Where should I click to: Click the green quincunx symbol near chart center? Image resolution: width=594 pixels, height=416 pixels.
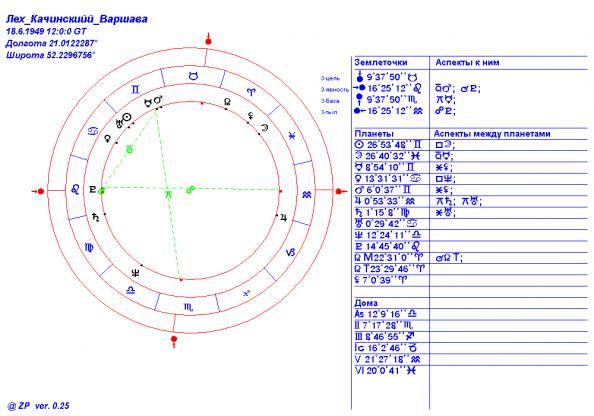[168, 194]
